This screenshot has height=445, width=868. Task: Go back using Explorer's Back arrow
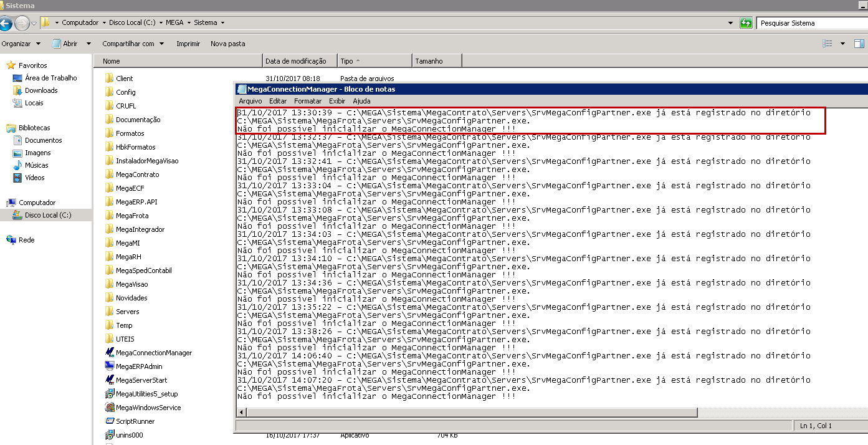pos(5,24)
